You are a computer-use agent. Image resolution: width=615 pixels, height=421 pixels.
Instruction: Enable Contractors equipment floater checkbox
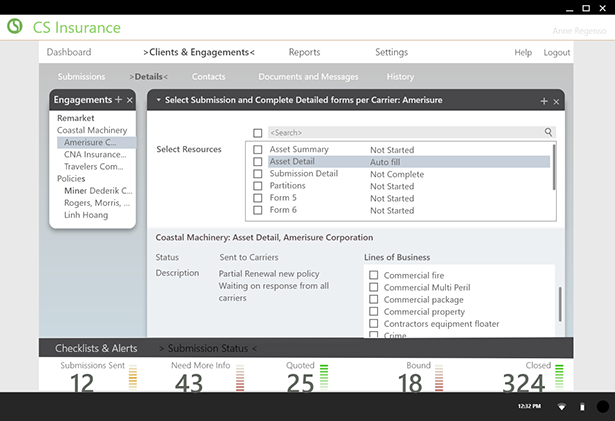[x=373, y=324]
